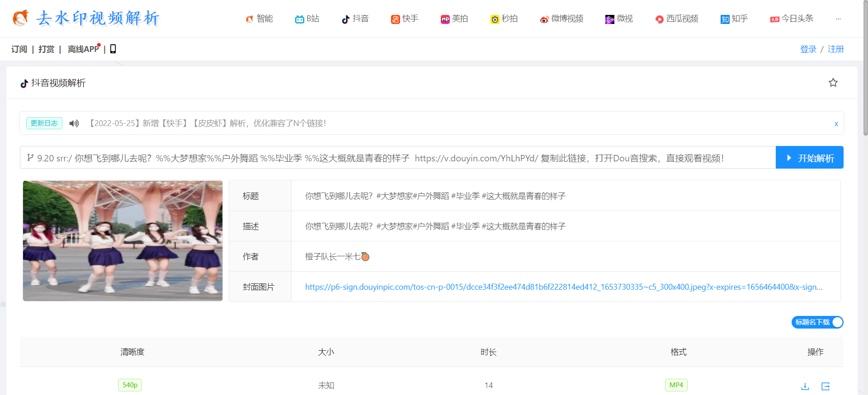Screen dimensions: 868x395
Task: Click the speaker announcement icon
Action: pos(74,123)
